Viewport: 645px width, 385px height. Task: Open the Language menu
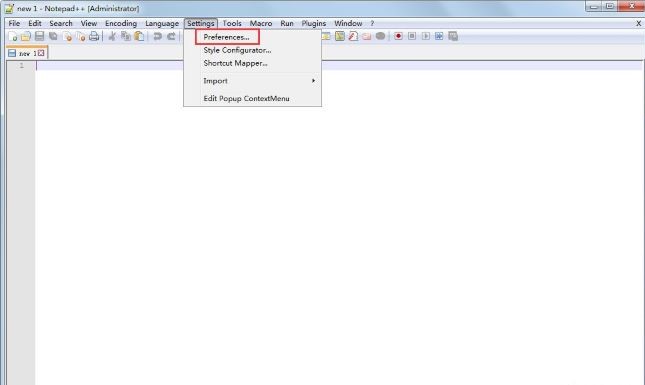tap(162, 23)
